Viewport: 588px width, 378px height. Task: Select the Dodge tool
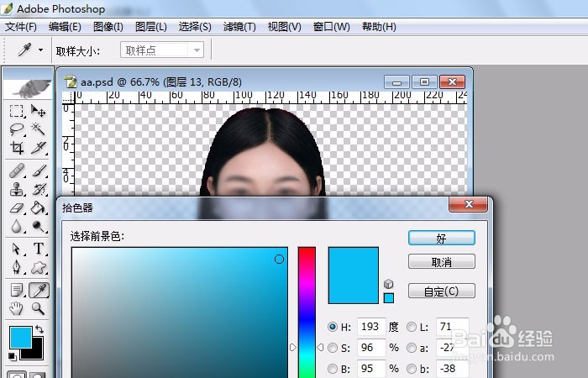[38, 226]
